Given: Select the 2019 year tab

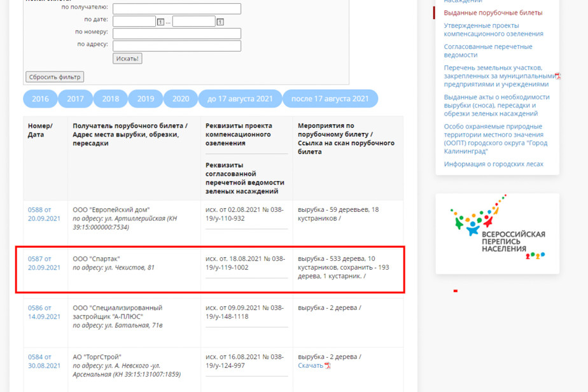Looking at the screenshot, I should point(146,99).
